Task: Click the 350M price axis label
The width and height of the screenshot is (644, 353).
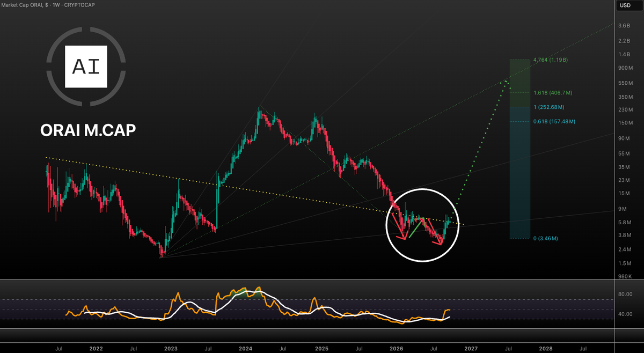Action: coord(625,97)
